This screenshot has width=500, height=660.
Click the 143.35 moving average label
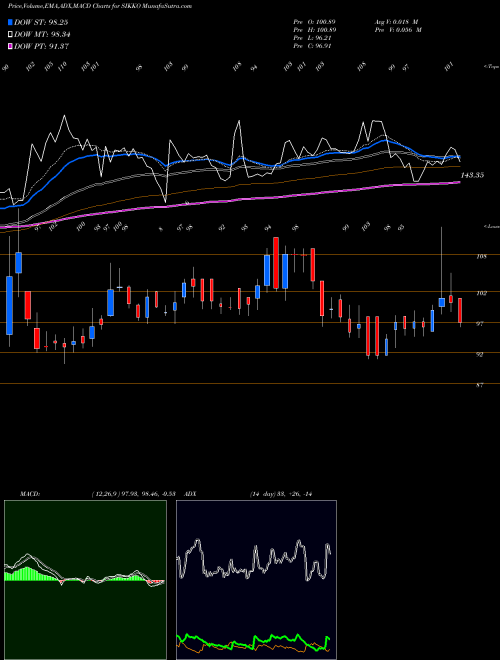472,175
